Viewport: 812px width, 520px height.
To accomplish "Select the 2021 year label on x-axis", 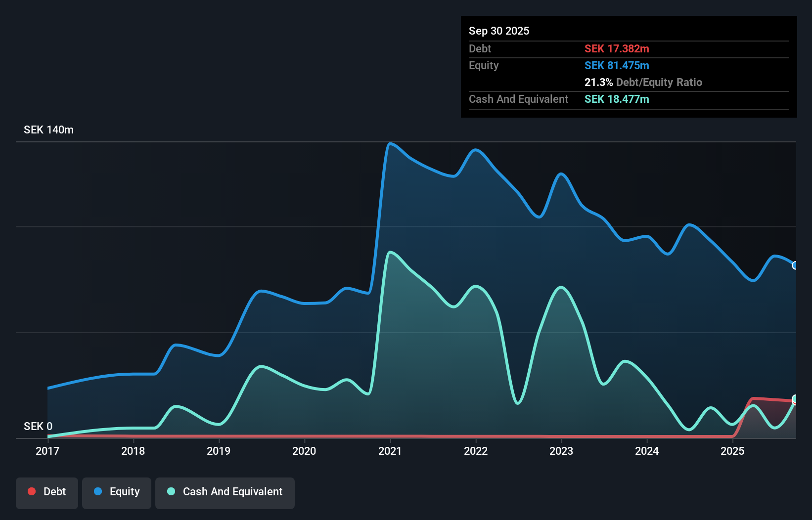I will (x=390, y=451).
